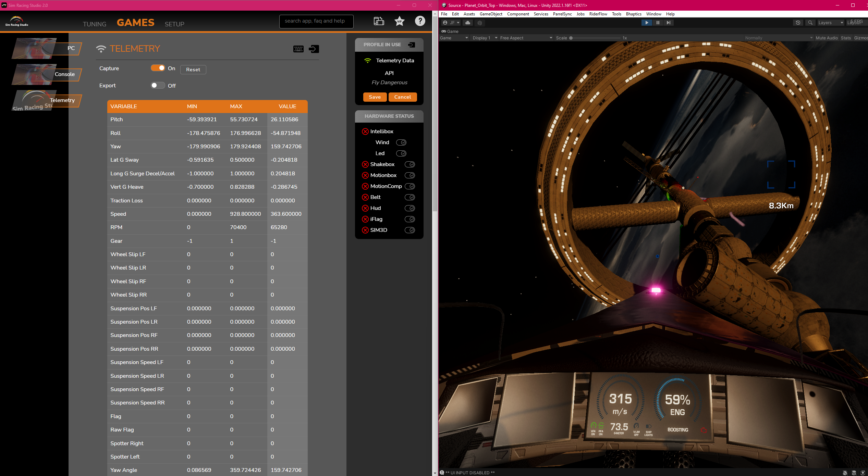Click the Game view Scale slider
868x476 pixels.
tap(595, 38)
